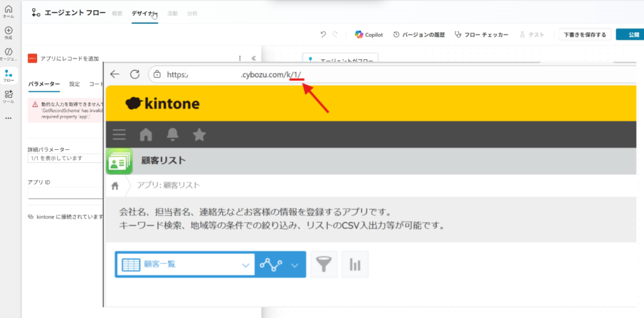Viewport: 644px width, 318px height.
Task: Click the filter funnel icon
Action: 324,264
